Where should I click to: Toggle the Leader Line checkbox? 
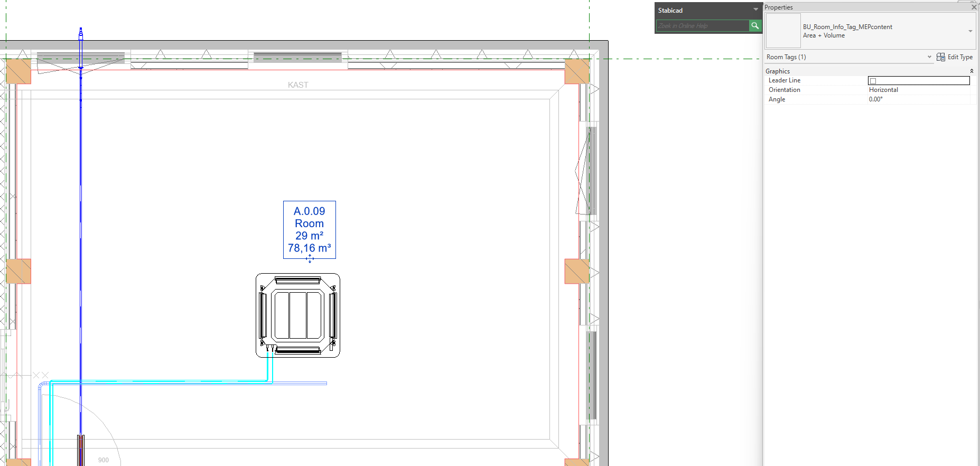[x=873, y=81]
